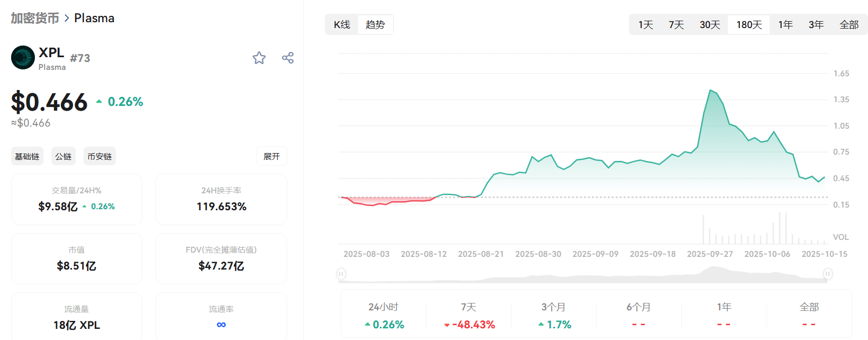Select the 3年 time range tab

(x=816, y=25)
